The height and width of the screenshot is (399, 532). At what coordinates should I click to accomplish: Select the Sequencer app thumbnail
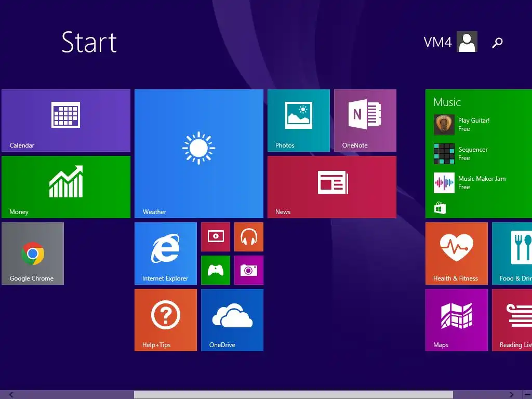444,154
